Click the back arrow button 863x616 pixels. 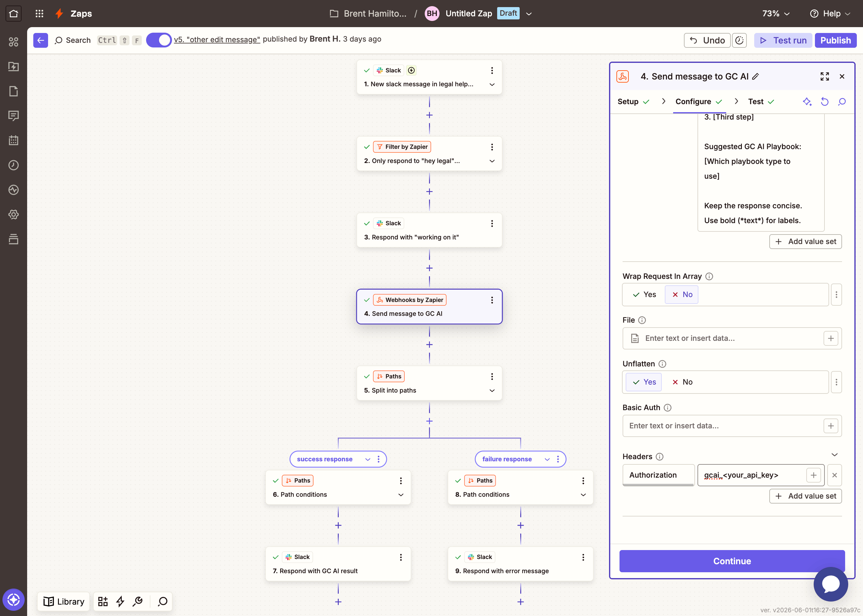(x=41, y=40)
